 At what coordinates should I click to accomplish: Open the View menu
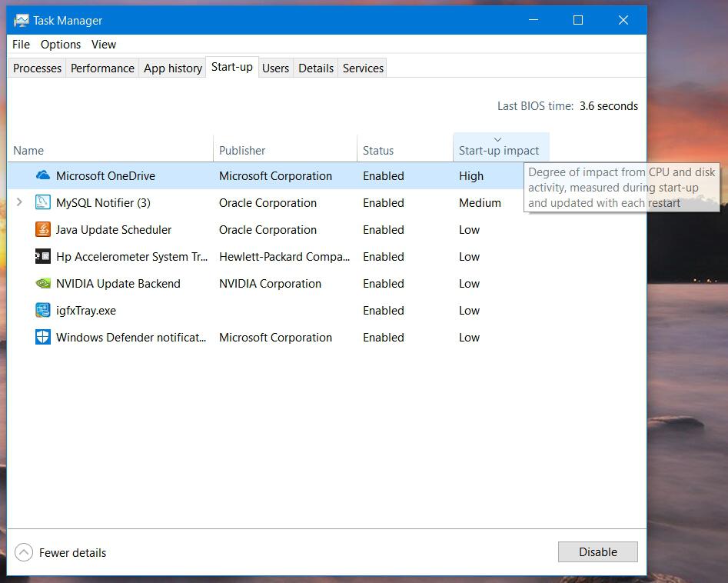click(104, 45)
